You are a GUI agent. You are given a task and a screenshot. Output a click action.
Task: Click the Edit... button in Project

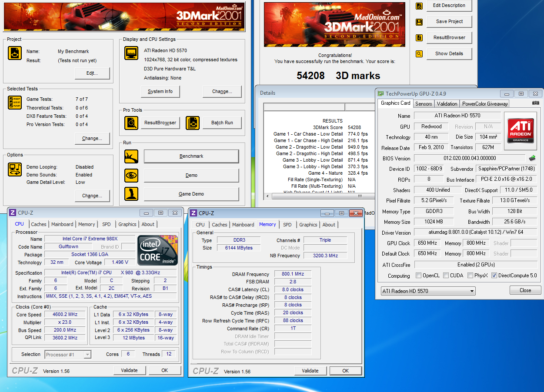tap(92, 73)
